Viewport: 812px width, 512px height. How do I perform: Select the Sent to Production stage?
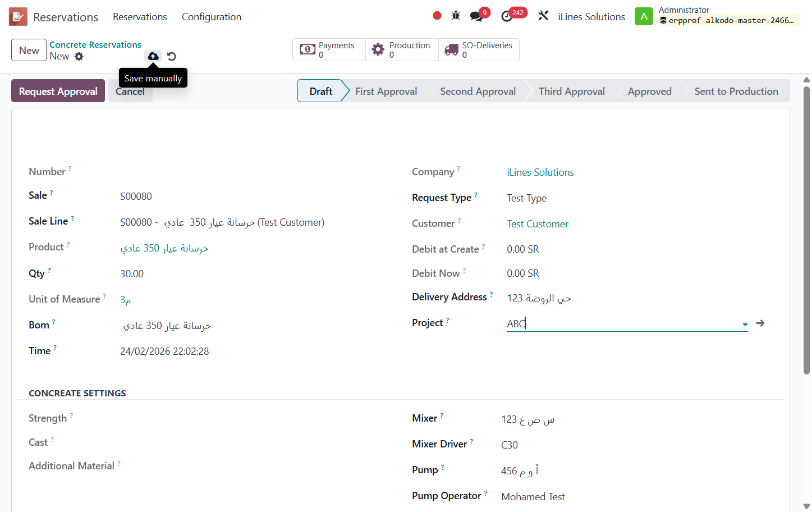(736, 91)
